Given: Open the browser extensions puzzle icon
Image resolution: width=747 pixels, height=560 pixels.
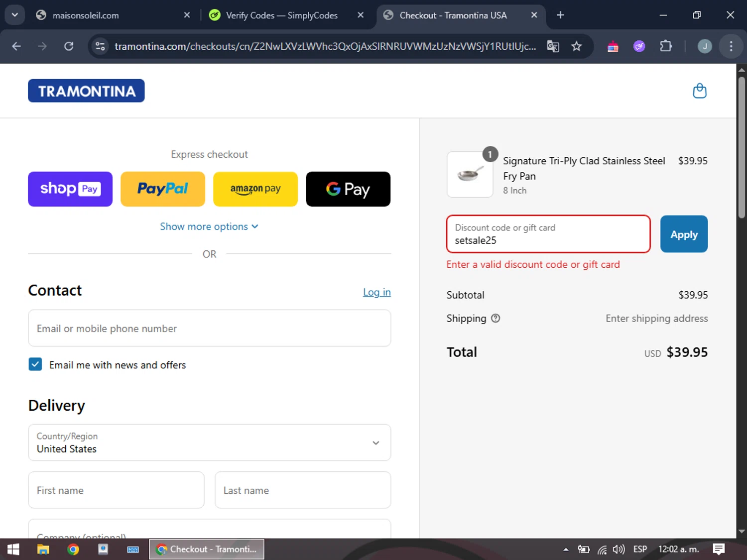Looking at the screenshot, I should pos(666,46).
